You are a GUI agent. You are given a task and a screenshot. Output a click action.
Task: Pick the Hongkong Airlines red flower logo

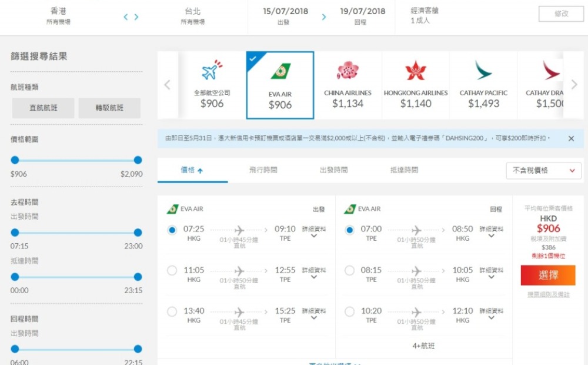pos(416,70)
